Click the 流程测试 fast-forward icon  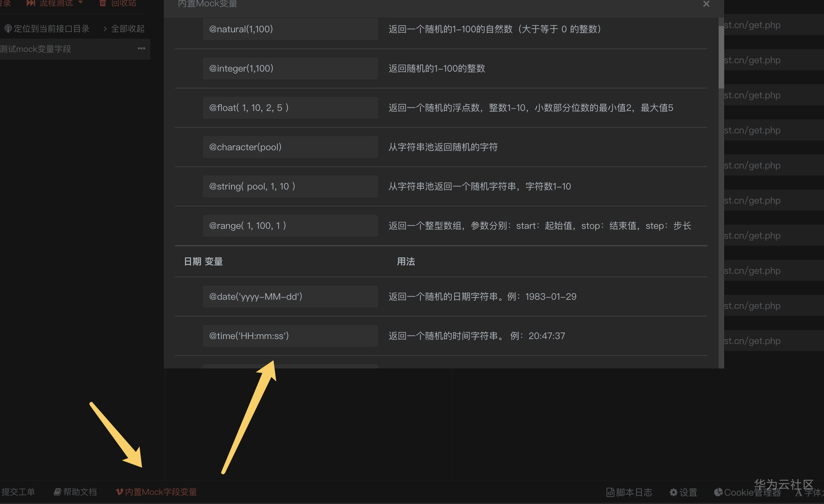coord(30,3)
